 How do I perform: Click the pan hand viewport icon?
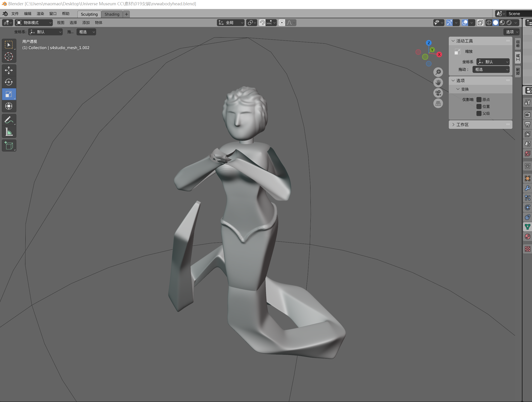(438, 83)
